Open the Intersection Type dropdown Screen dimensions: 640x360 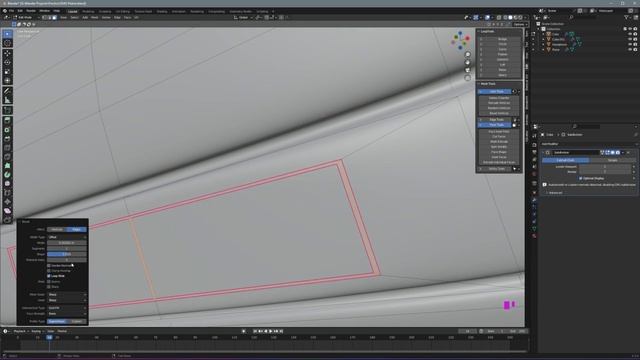coord(67,308)
